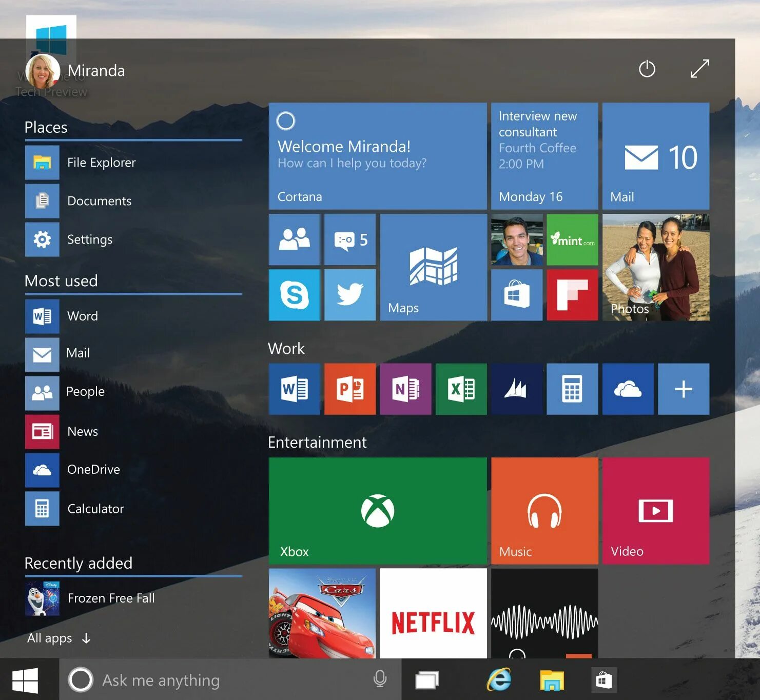The image size is (760, 700).
Task: Open Calculator from Most used list
Action: [x=133, y=509]
